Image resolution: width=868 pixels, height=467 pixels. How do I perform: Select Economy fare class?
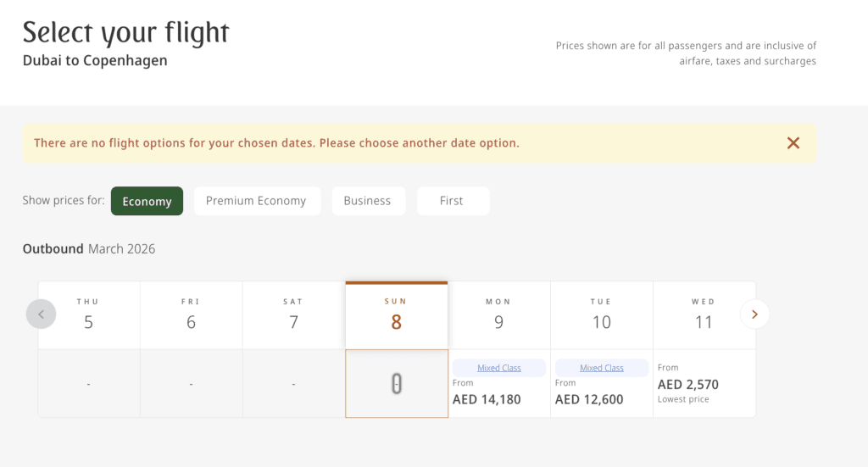147,201
